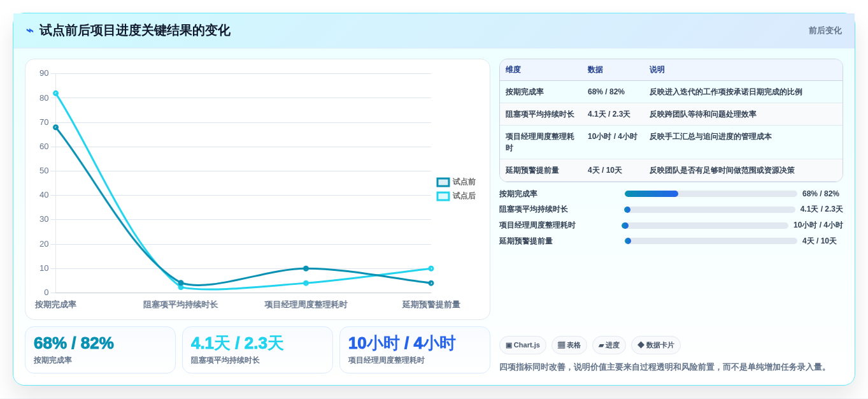
Task: Click the 试点前 point at 延期预警提前量
Action: pyautogui.click(x=431, y=283)
